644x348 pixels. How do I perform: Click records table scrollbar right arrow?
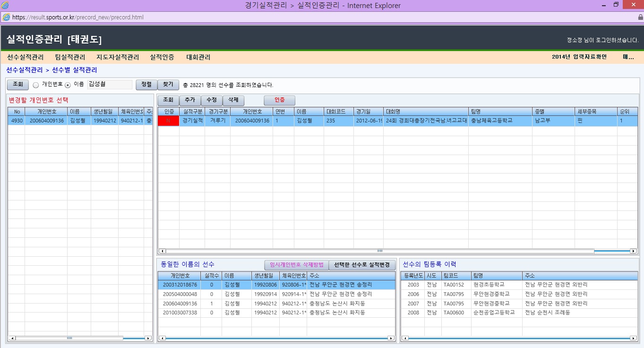click(634, 251)
